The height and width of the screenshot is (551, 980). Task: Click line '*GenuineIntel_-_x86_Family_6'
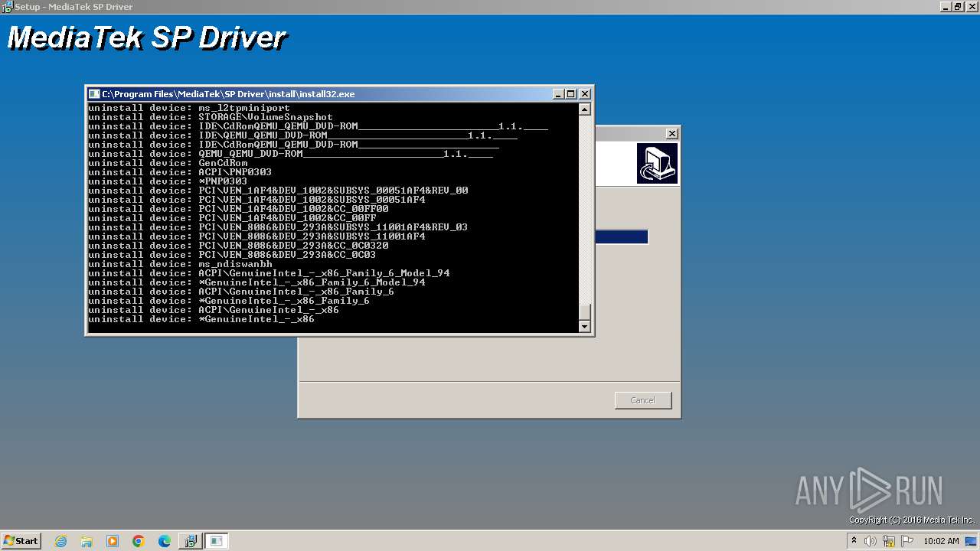pos(229,301)
